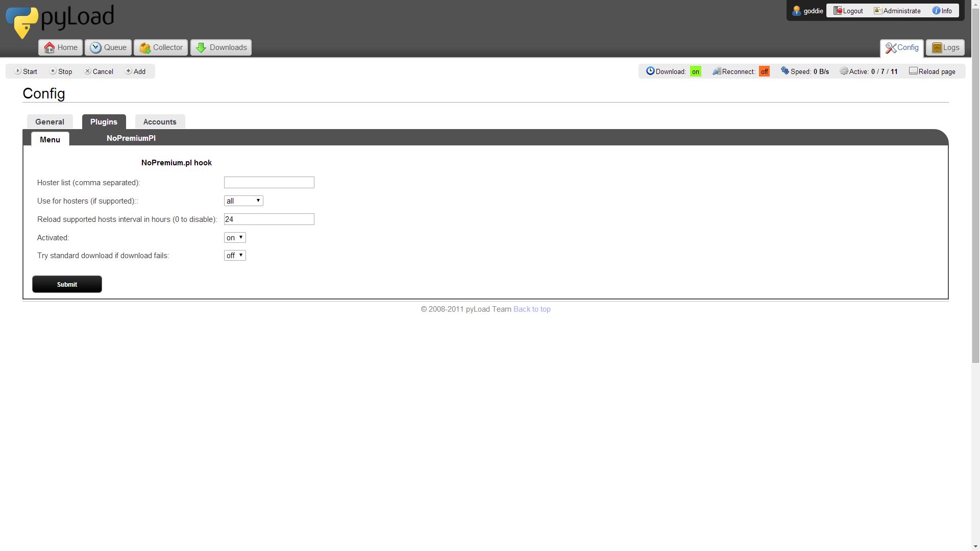Switch to the General config tab
Screen dimensions: 980x551
point(49,122)
